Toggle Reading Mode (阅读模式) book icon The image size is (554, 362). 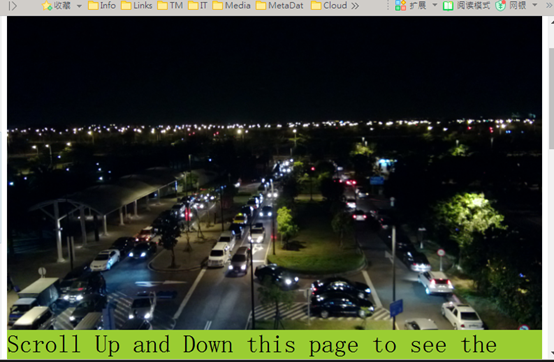(x=448, y=6)
